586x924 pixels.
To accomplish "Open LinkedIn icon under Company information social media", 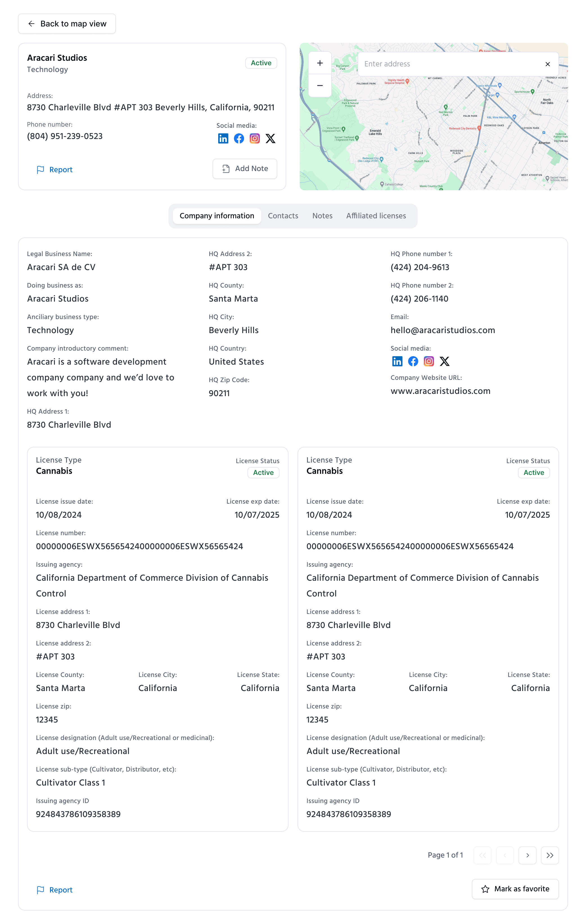I will click(x=397, y=361).
